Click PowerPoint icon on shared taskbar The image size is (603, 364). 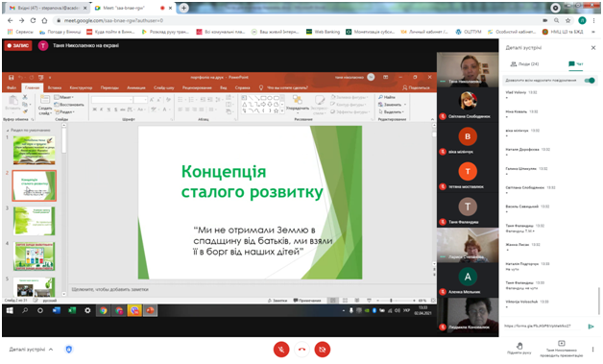[150, 310]
